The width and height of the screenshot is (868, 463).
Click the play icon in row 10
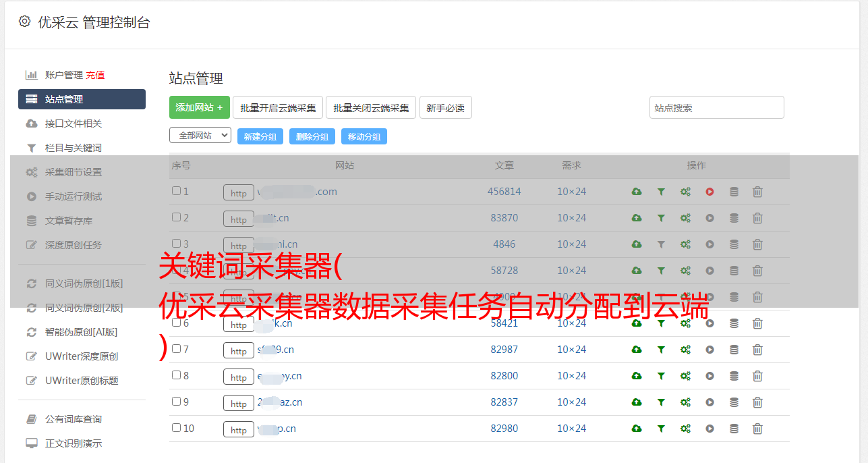(x=710, y=429)
